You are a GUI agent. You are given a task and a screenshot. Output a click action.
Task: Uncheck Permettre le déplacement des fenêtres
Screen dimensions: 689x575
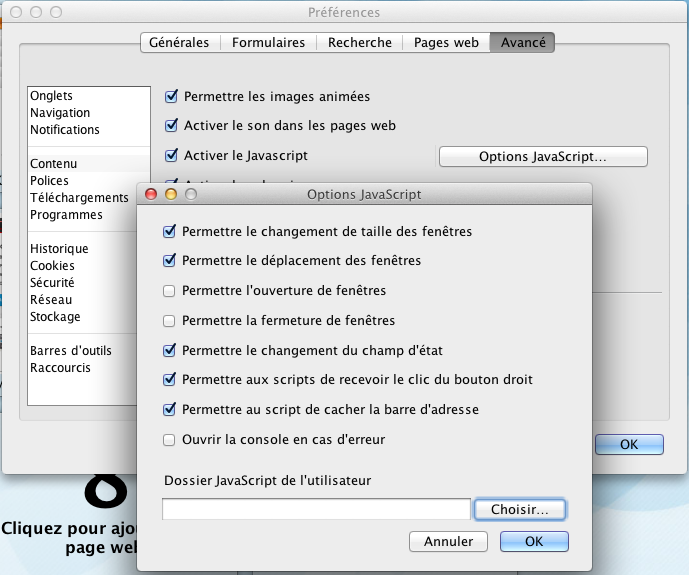click(169, 261)
